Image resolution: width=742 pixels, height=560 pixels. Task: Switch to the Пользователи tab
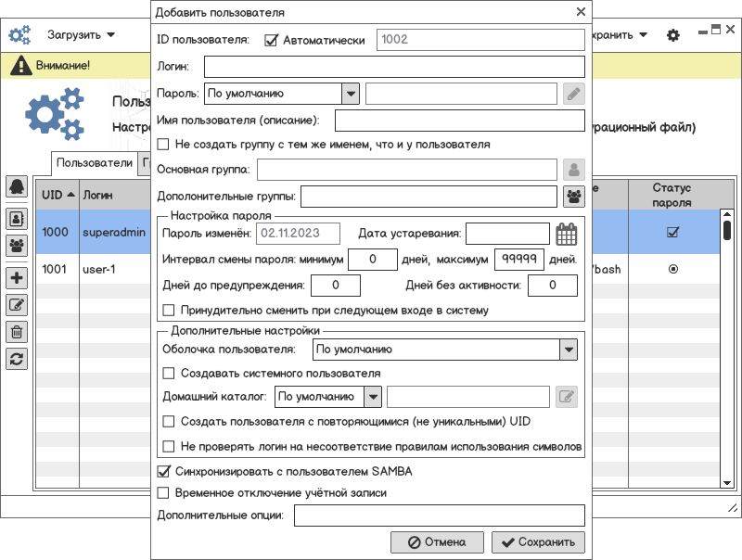[95, 163]
